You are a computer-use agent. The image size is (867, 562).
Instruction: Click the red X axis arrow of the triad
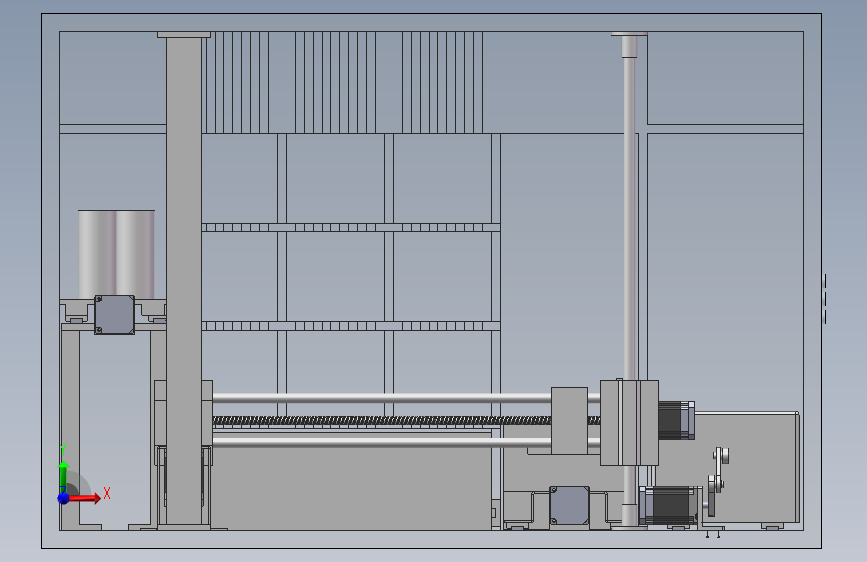tap(84, 498)
